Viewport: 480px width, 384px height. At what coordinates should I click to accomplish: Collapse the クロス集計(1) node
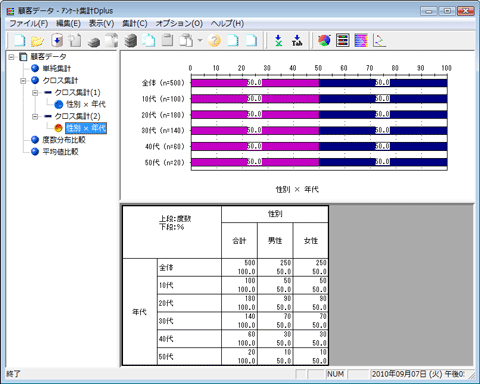point(35,93)
